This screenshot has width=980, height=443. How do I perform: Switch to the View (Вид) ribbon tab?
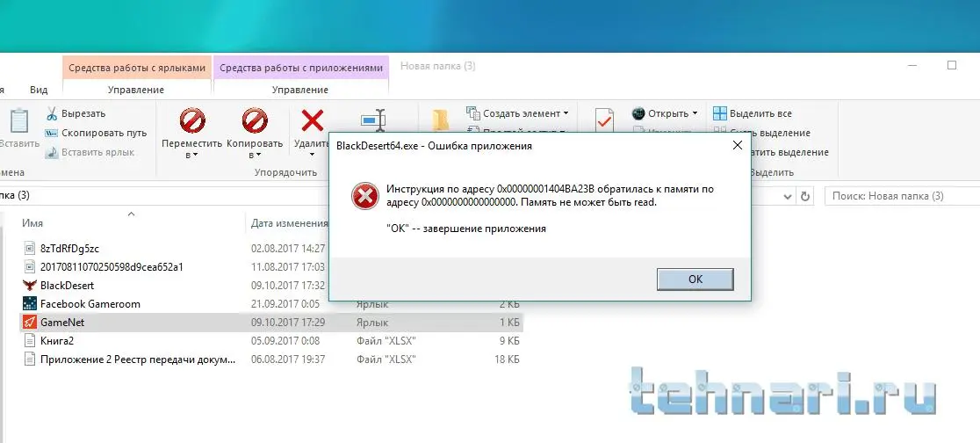pyautogui.click(x=38, y=90)
